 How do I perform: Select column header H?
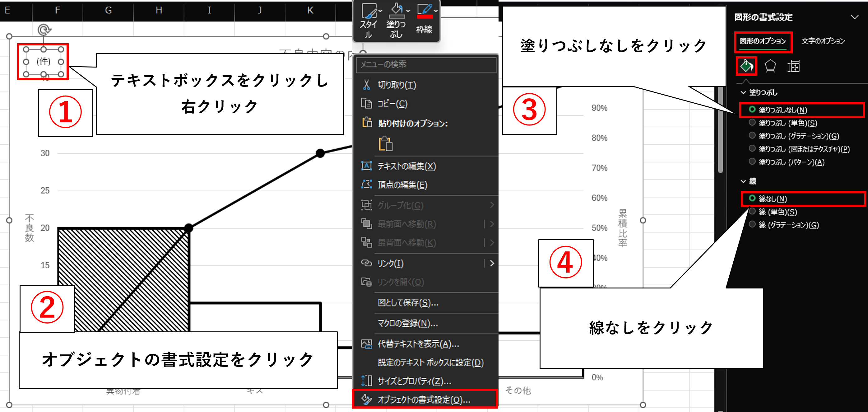click(159, 11)
